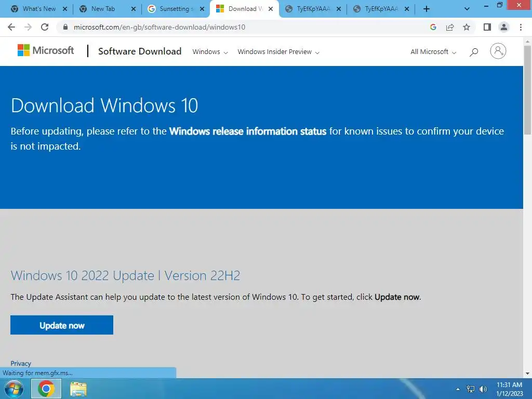Open the File Explorer taskbar icon

coord(78,389)
